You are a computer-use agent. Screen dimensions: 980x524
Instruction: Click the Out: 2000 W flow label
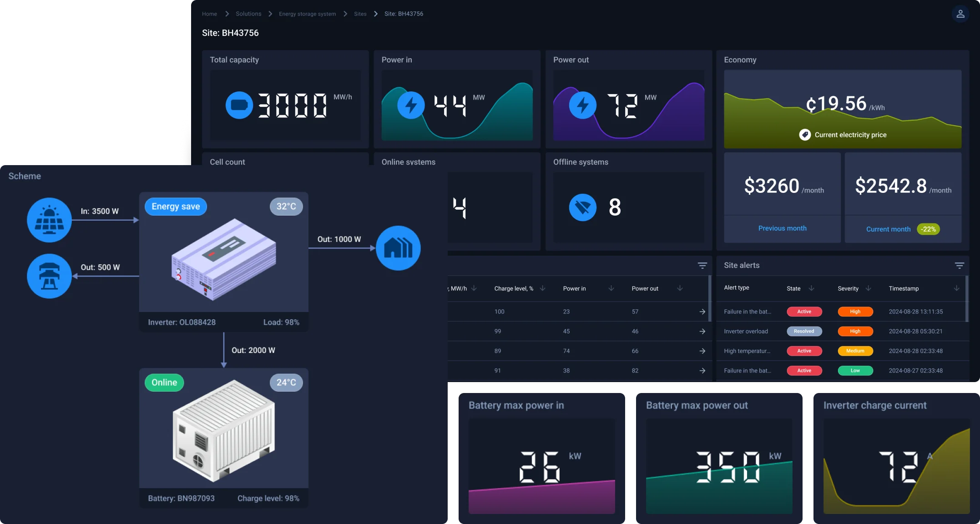[253, 350]
